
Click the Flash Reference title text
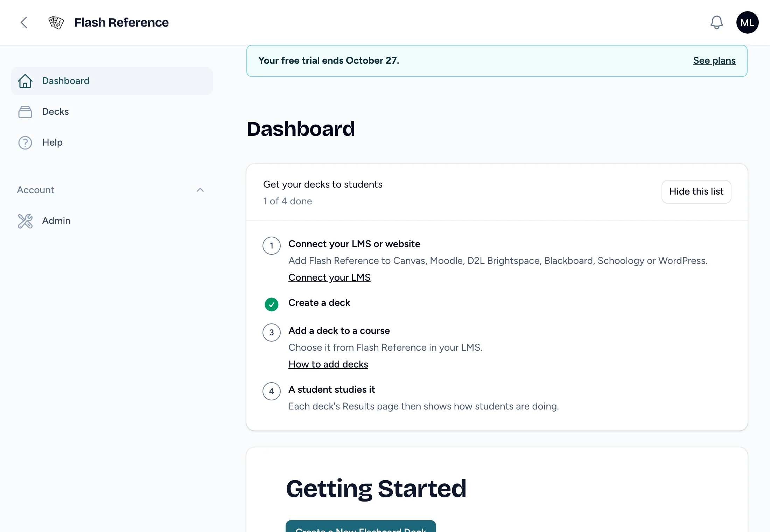pyautogui.click(x=121, y=22)
